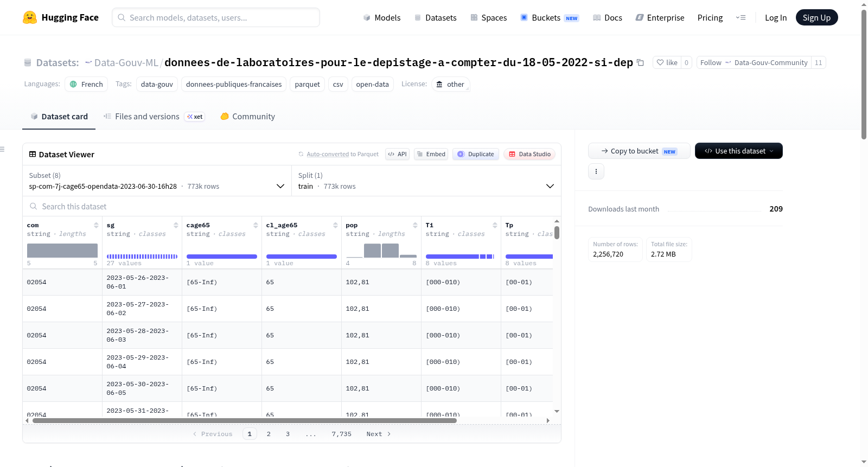Viewport: 868px width, 467px height.
Task: Open the Pricing page
Action: [710, 17]
